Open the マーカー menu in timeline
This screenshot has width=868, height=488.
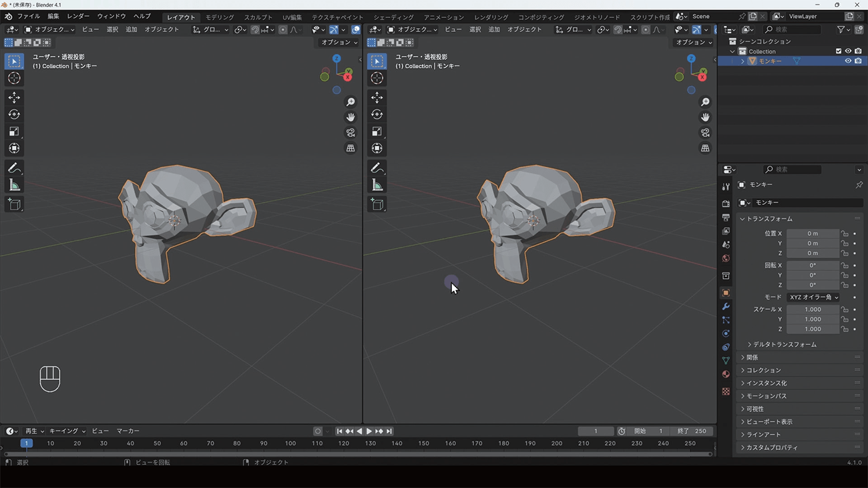128,431
